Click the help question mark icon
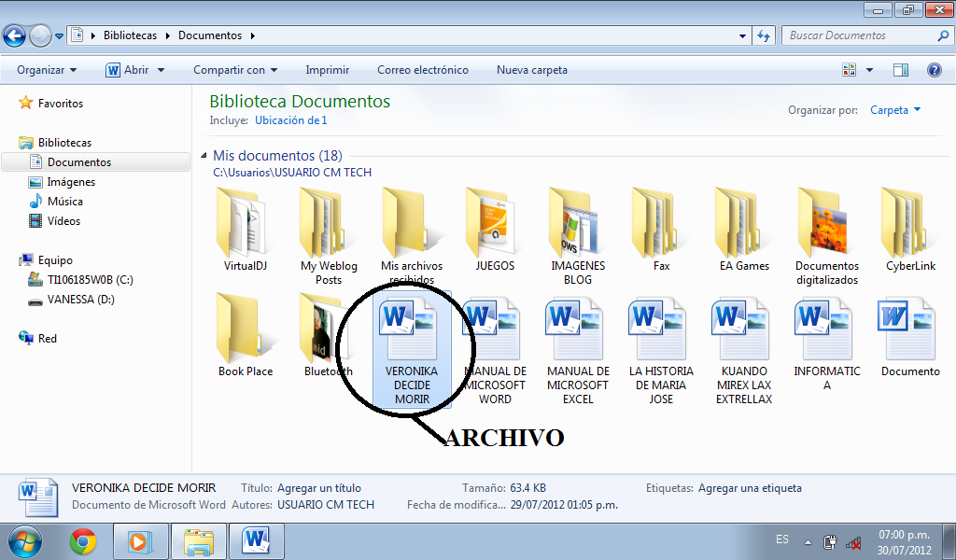This screenshot has height=560, width=956. [x=934, y=70]
